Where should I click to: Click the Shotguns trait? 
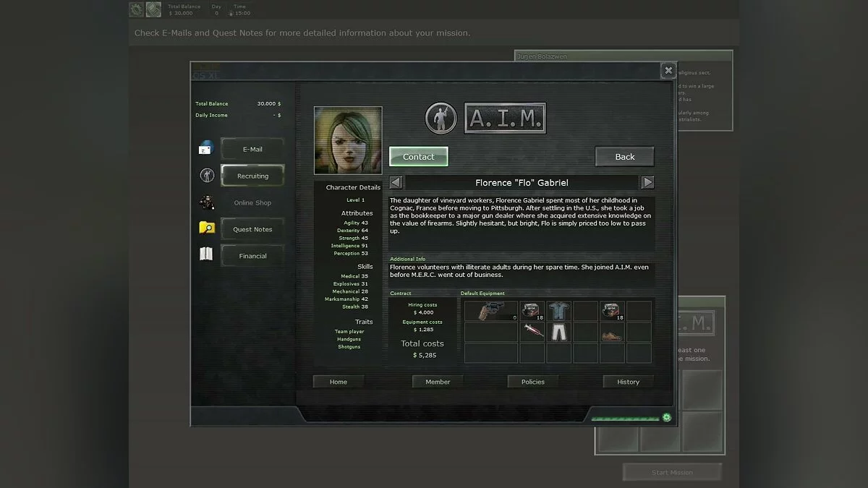tap(349, 347)
